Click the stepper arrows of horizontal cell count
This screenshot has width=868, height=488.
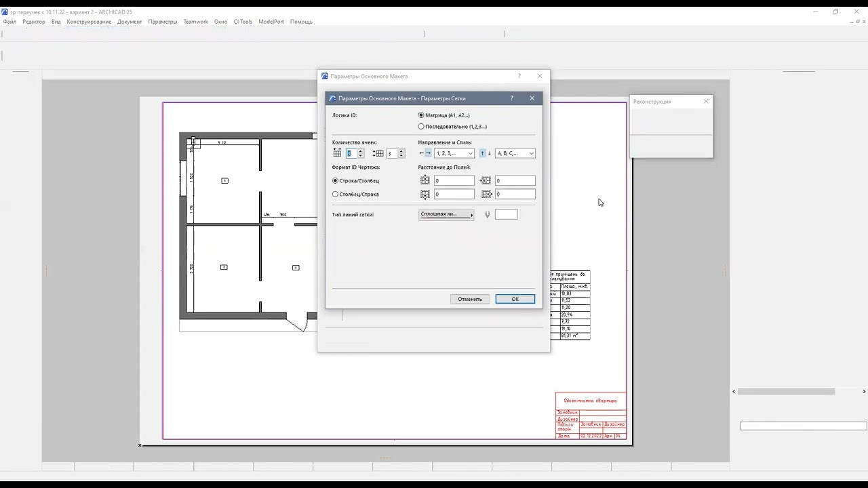coord(361,154)
